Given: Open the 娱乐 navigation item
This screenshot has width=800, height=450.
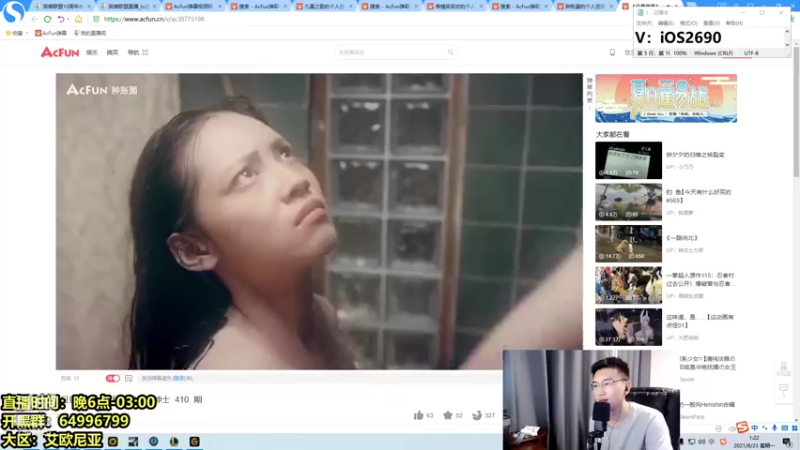Looking at the screenshot, I should tap(92, 53).
